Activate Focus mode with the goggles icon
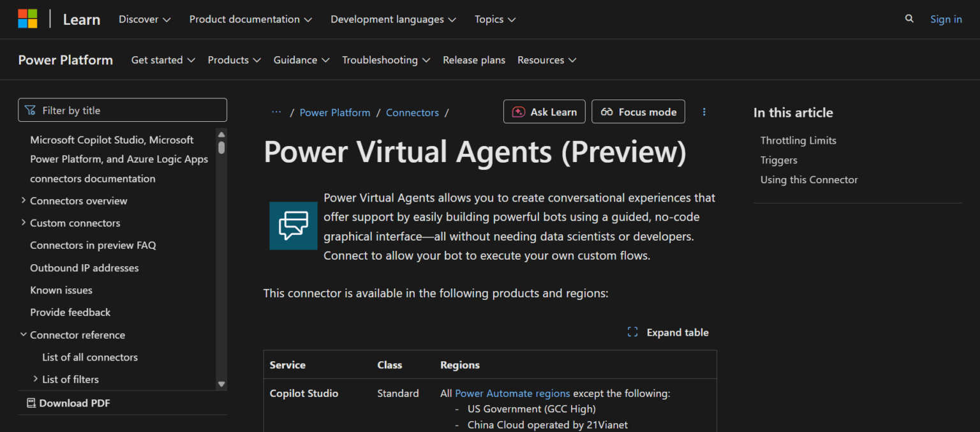 606,112
